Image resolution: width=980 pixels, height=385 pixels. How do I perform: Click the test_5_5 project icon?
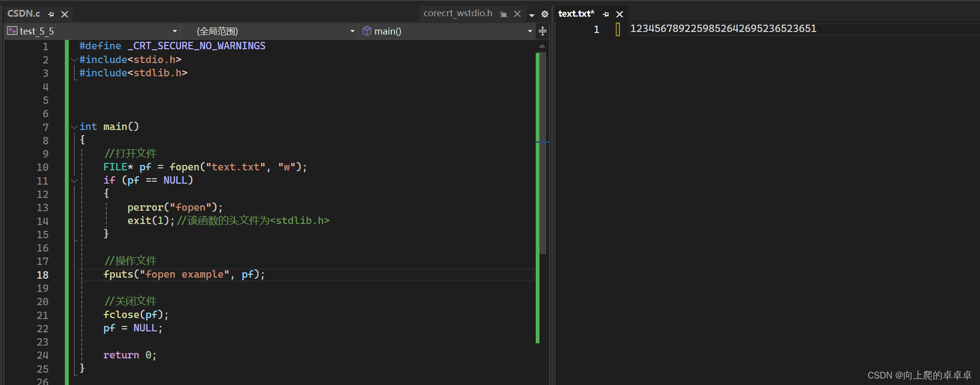(12, 31)
